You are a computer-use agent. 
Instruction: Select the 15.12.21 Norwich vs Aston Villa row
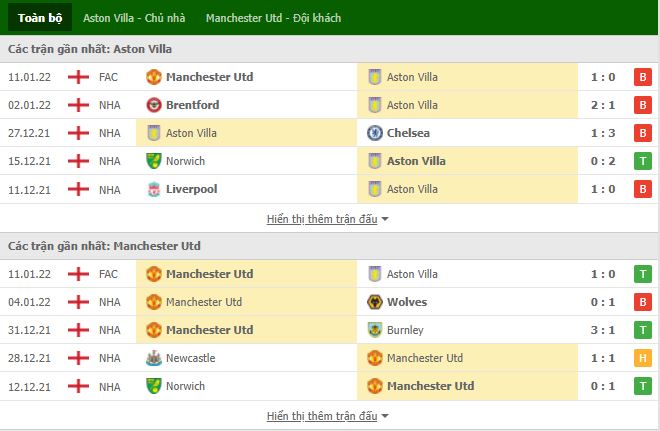point(330,161)
